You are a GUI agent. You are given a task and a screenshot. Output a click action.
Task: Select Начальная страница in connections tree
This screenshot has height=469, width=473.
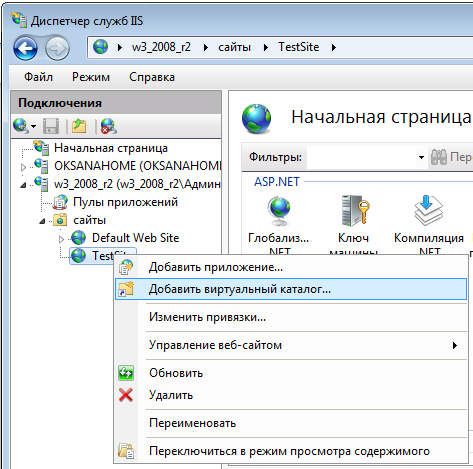tap(111, 148)
